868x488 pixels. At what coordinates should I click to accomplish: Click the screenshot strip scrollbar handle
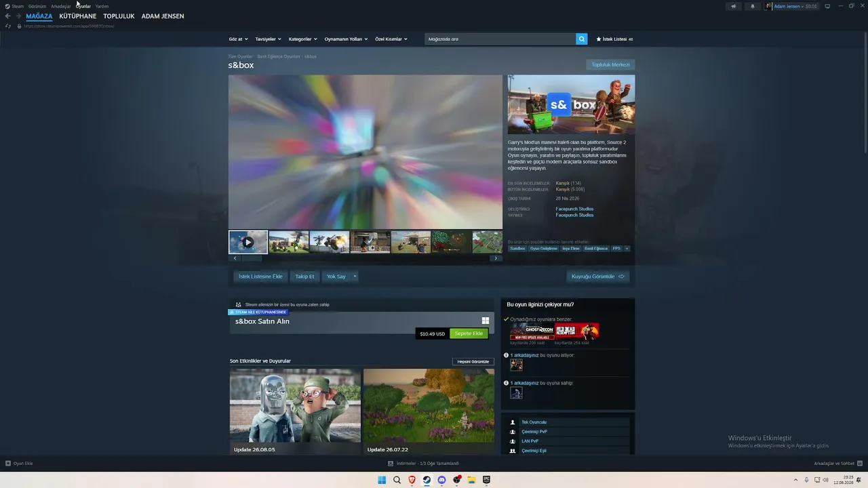[x=252, y=258]
